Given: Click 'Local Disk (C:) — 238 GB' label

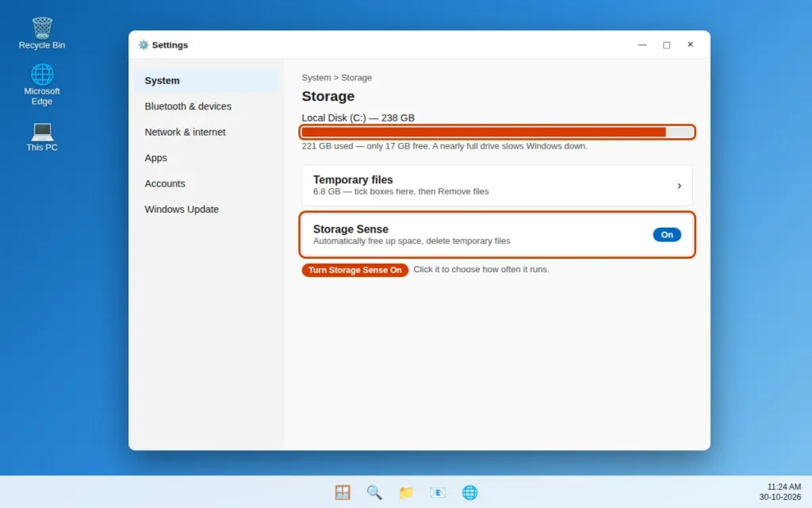Looking at the screenshot, I should click(358, 118).
